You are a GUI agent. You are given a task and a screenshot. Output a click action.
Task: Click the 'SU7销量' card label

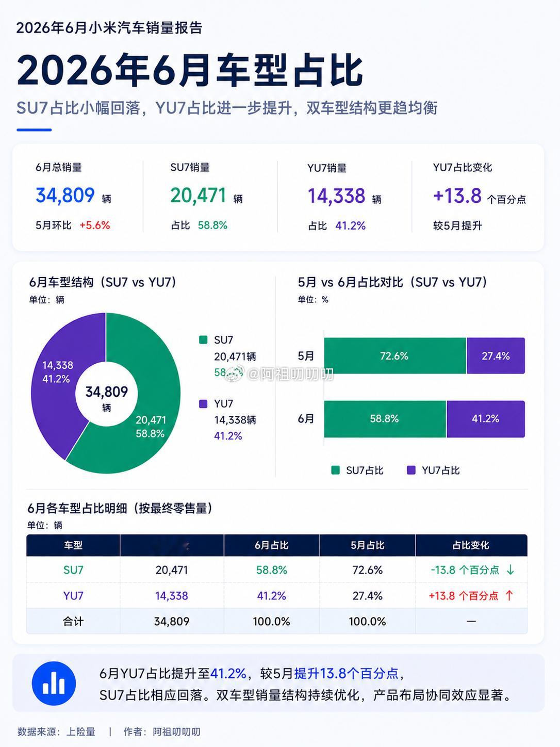coord(190,167)
